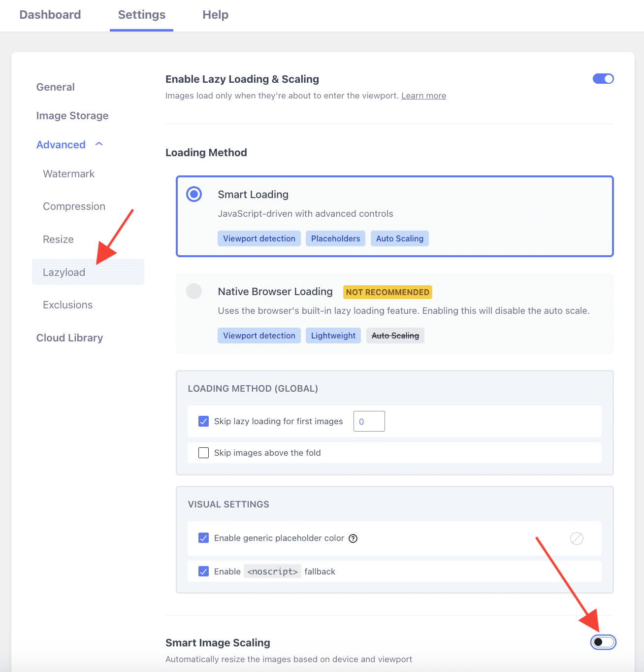Check Skip images above the fold
Image resolution: width=644 pixels, height=672 pixels.
[x=203, y=453]
